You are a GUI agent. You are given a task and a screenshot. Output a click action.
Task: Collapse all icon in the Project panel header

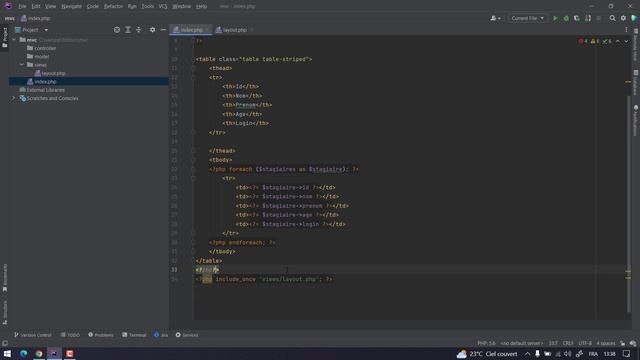[139, 30]
